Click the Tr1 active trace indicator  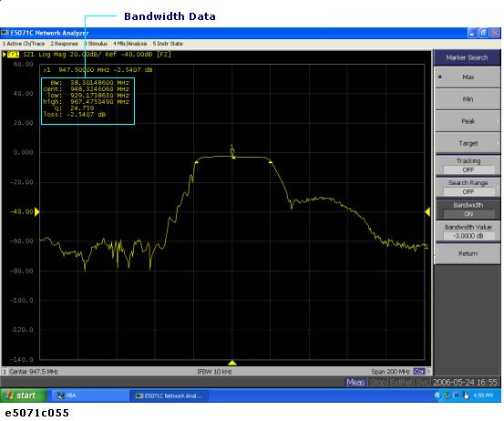(13, 55)
